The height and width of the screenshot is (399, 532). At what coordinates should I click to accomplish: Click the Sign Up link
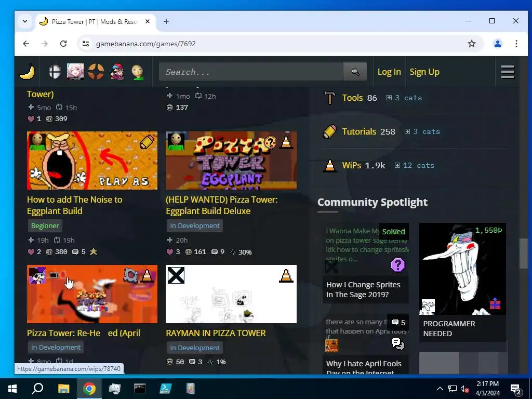pyautogui.click(x=424, y=72)
